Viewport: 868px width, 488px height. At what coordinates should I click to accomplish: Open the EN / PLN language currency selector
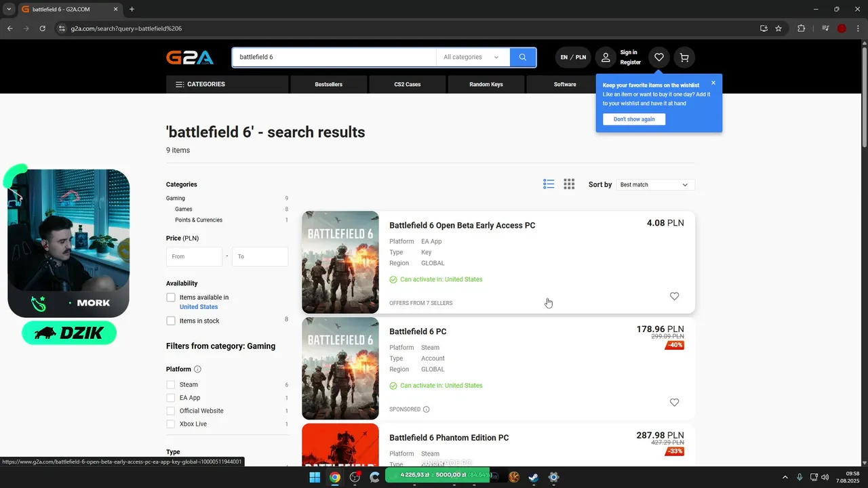point(573,58)
